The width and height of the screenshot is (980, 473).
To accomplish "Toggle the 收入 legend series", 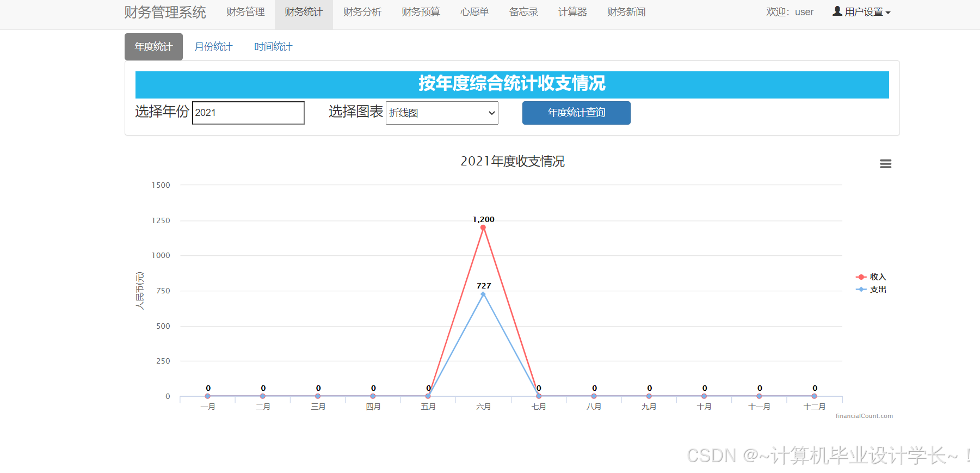I will (x=871, y=277).
